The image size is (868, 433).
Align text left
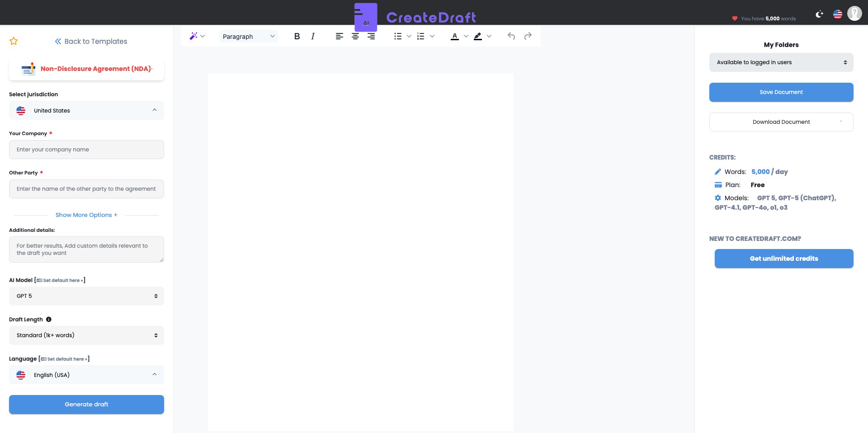(x=340, y=36)
